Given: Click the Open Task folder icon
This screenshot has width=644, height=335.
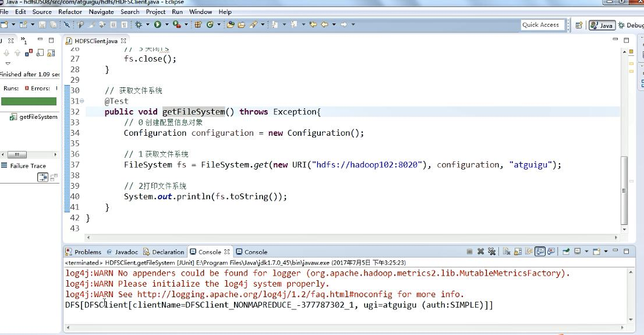Looking at the screenshot, I should tap(242, 24).
